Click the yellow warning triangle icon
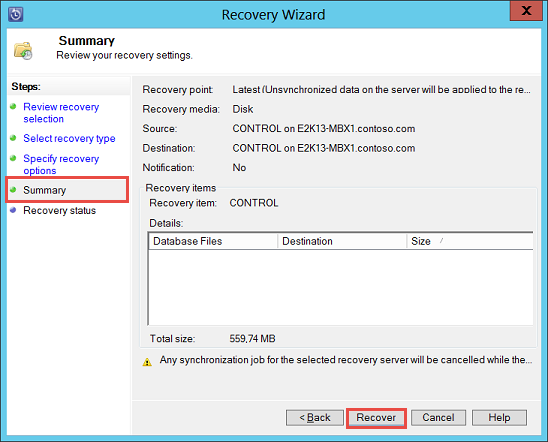548x442 pixels. [147, 362]
